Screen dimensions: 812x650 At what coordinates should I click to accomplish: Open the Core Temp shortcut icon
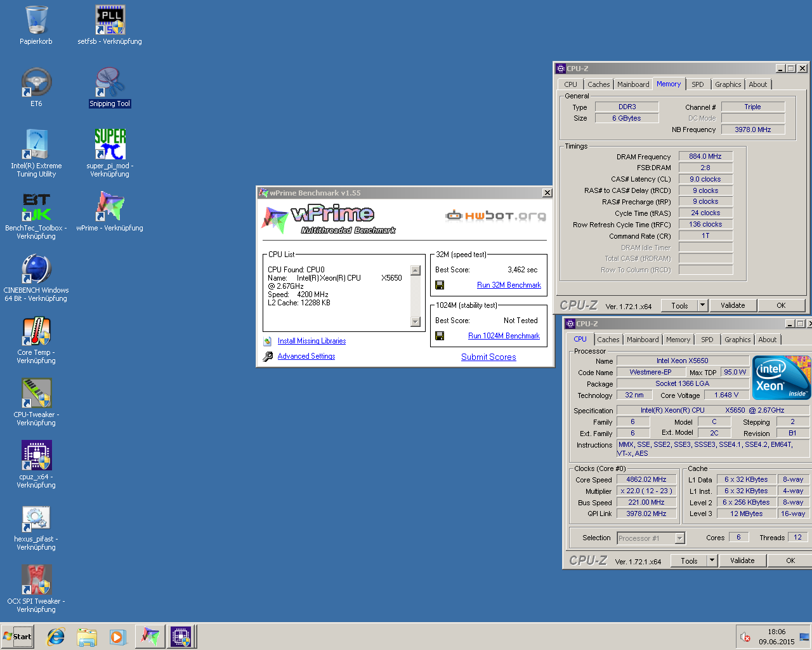coord(36,331)
